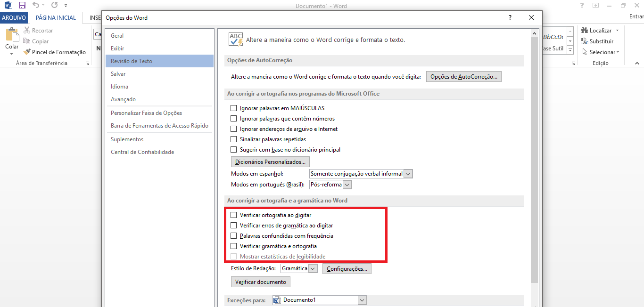Expand the Localizar dropdown arrow
Viewport: 644px width, 307px height.
tap(617, 31)
